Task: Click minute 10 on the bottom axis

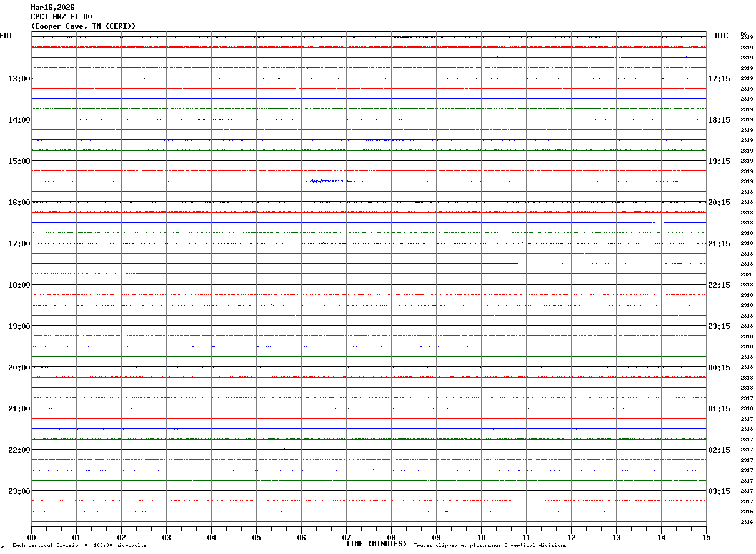Action: tap(481, 537)
